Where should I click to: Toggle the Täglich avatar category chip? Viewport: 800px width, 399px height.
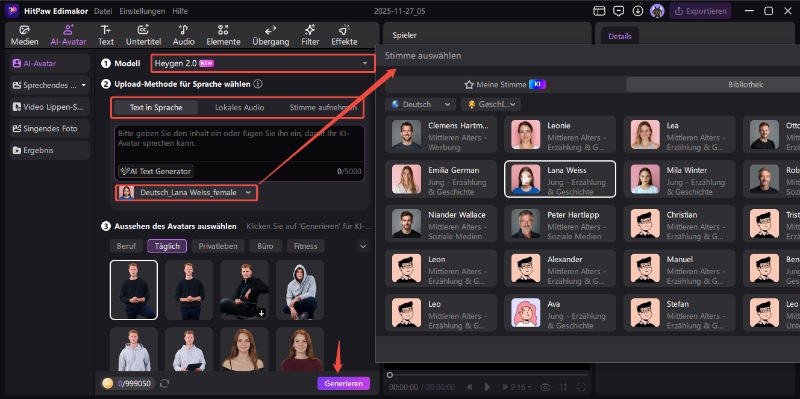point(167,246)
